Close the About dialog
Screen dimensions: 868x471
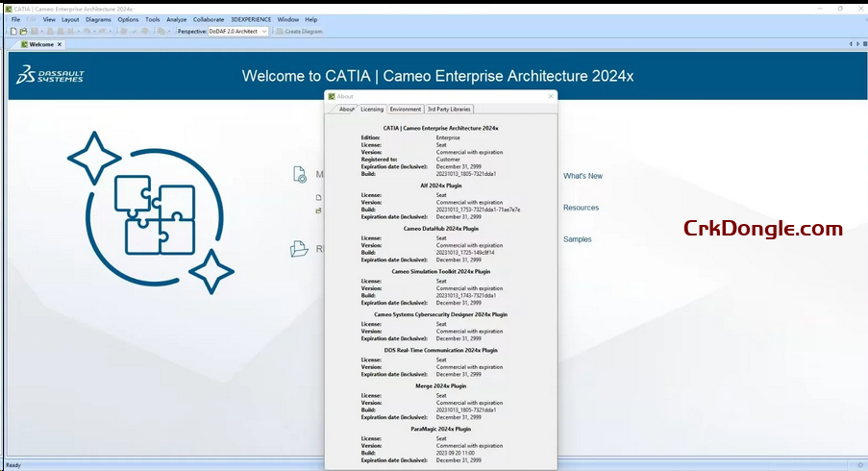(x=550, y=96)
